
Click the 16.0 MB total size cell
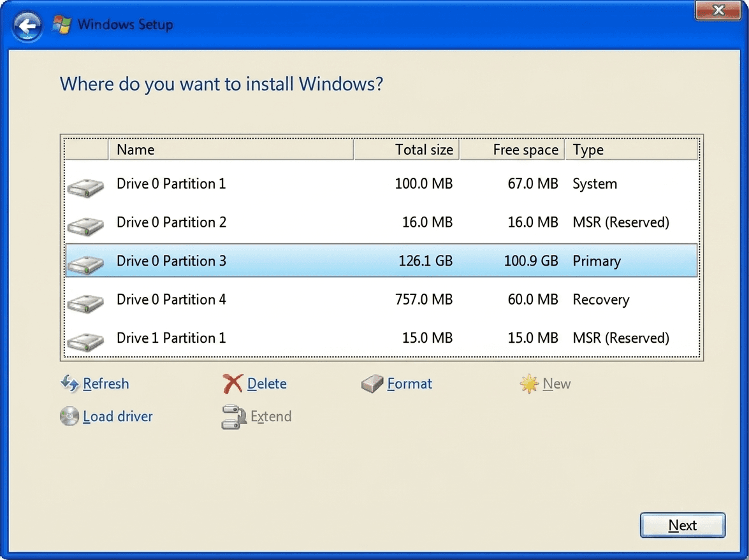click(427, 222)
